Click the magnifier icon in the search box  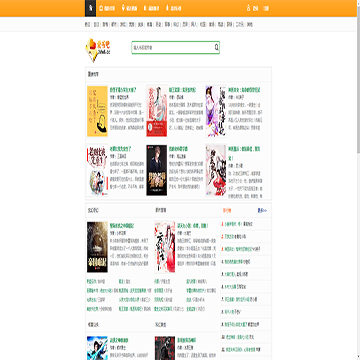216,48
